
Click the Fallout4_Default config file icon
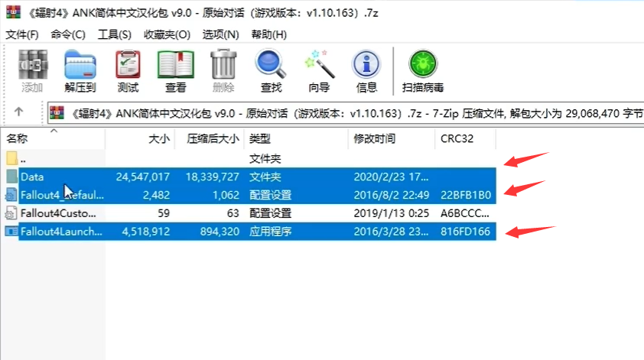pos(11,195)
